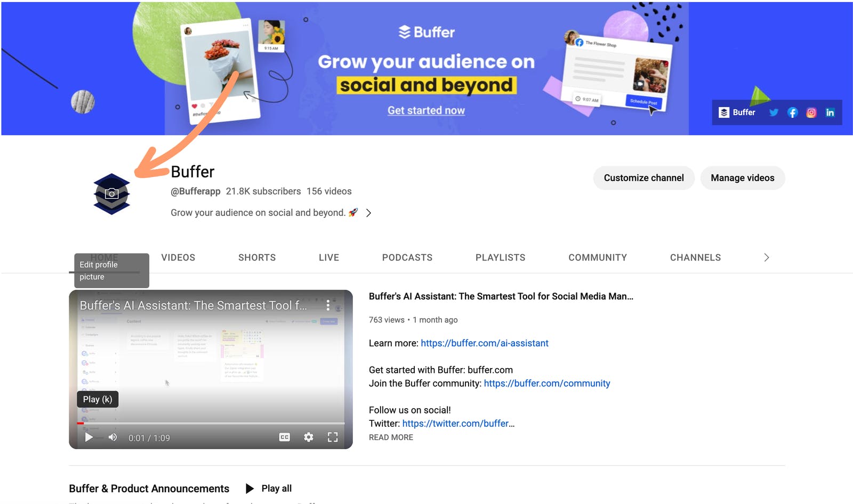Play the featured video
The height and width of the screenshot is (504, 853).
[x=89, y=437]
